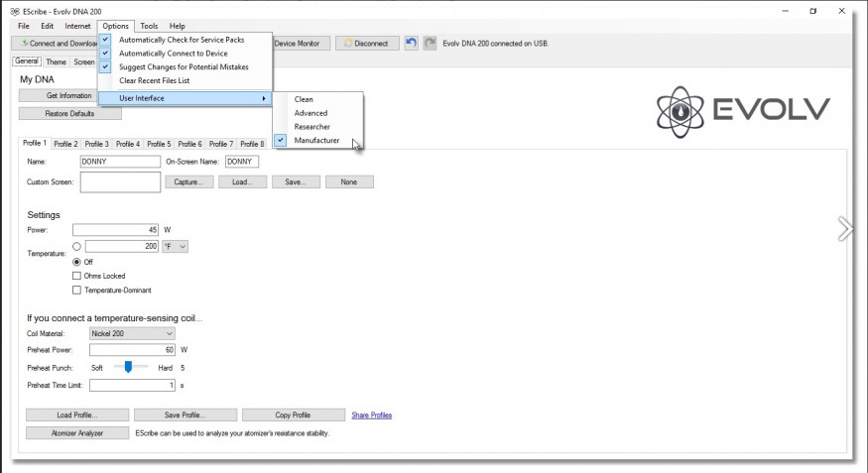The height and width of the screenshot is (473, 868).
Task: Toggle Automatically Check for Service Packs
Action: coord(185,40)
